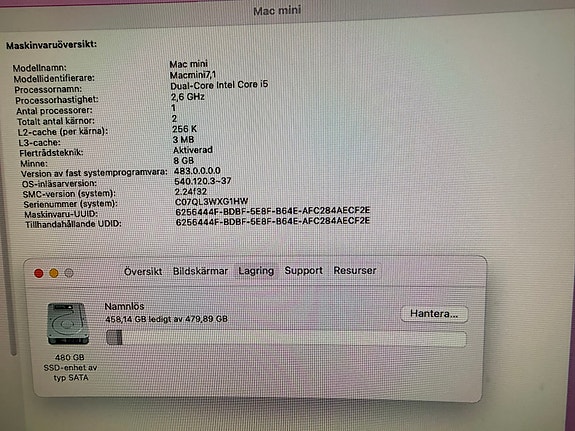Open the Bildskärmar tab

pos(200,271)
